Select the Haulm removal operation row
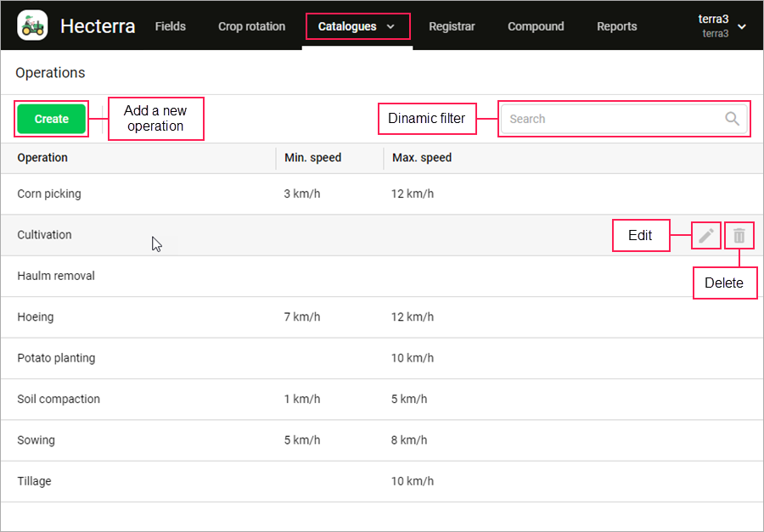The image size is (764, 532). [x=56, y=277]
